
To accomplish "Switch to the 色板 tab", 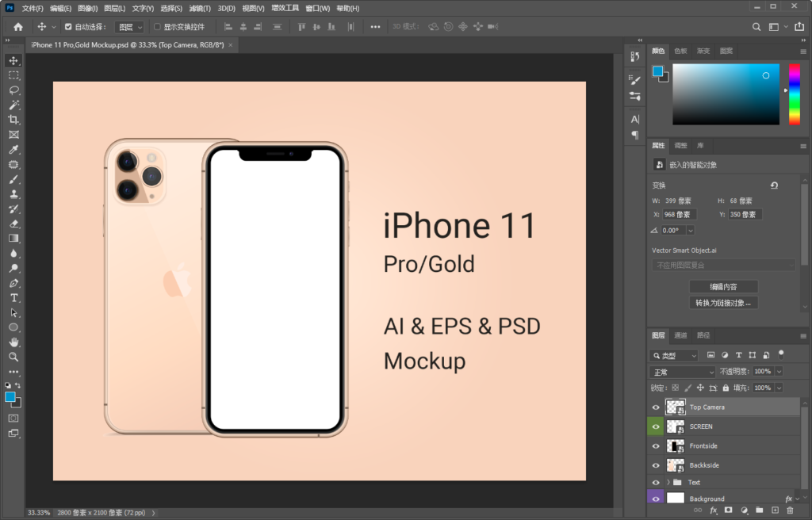I will click(x=680, y=51).
